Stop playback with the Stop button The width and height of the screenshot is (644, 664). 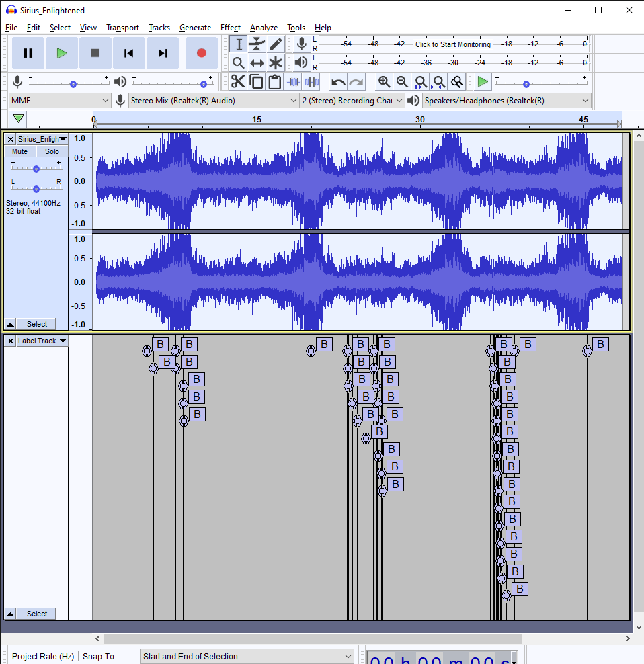pyautogui.click(x=95, y=53)
